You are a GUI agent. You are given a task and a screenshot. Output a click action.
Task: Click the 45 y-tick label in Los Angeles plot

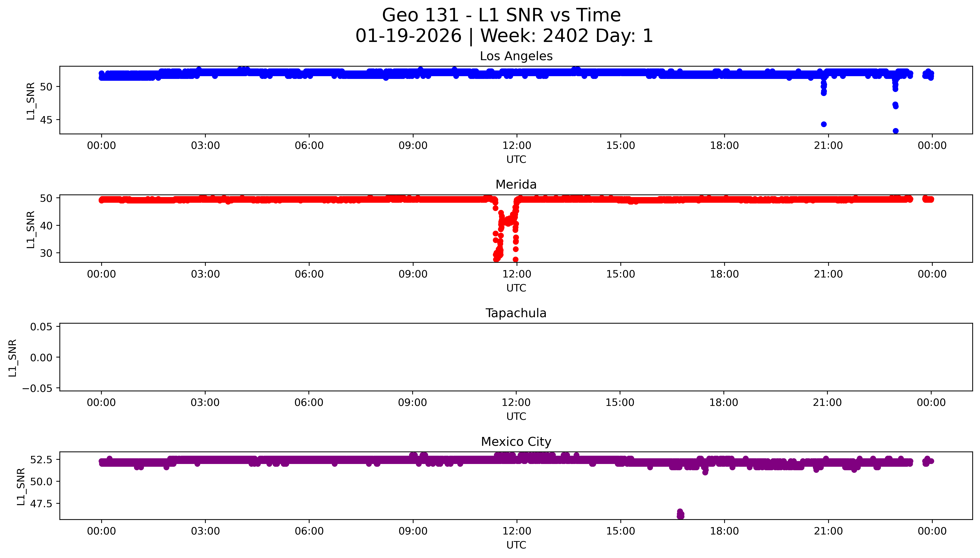pos(46,120)
